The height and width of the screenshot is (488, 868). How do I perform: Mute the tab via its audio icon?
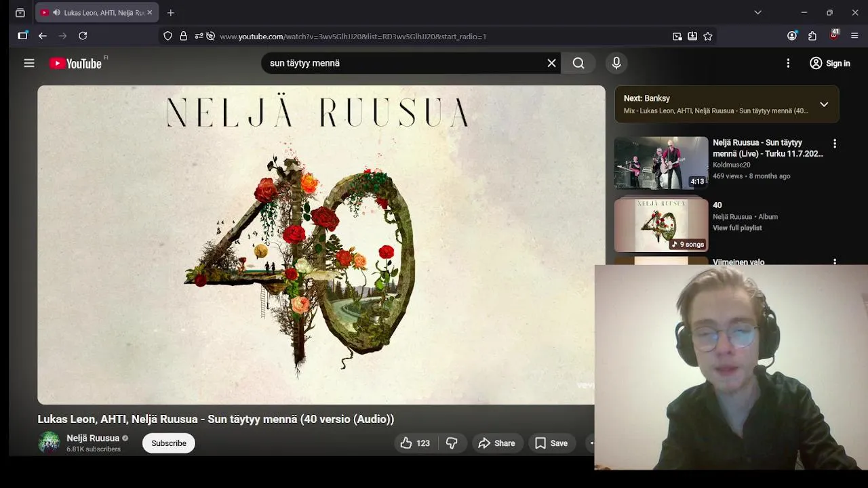coord(56,12)
